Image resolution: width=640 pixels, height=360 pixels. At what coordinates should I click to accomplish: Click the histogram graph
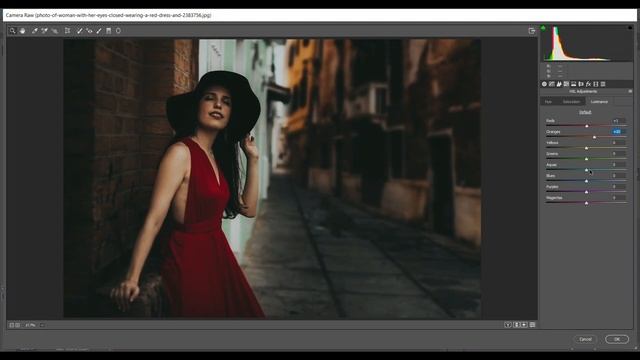point(587,43)
